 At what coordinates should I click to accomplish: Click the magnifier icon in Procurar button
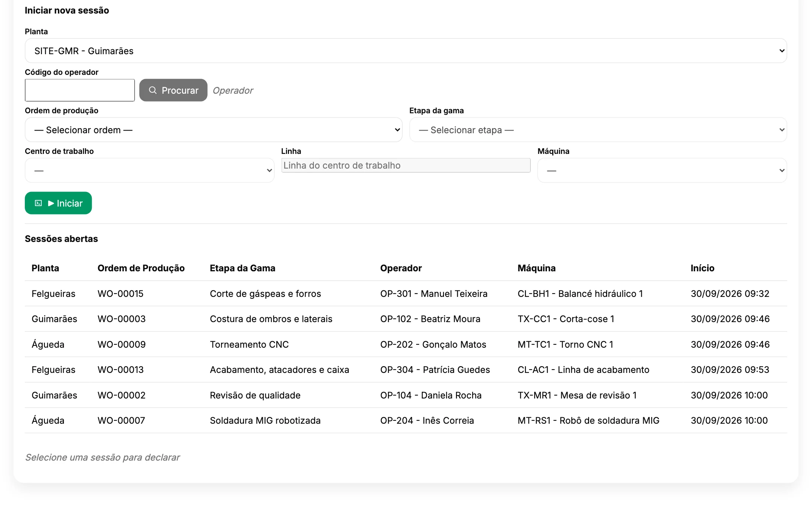pos(153,90)
